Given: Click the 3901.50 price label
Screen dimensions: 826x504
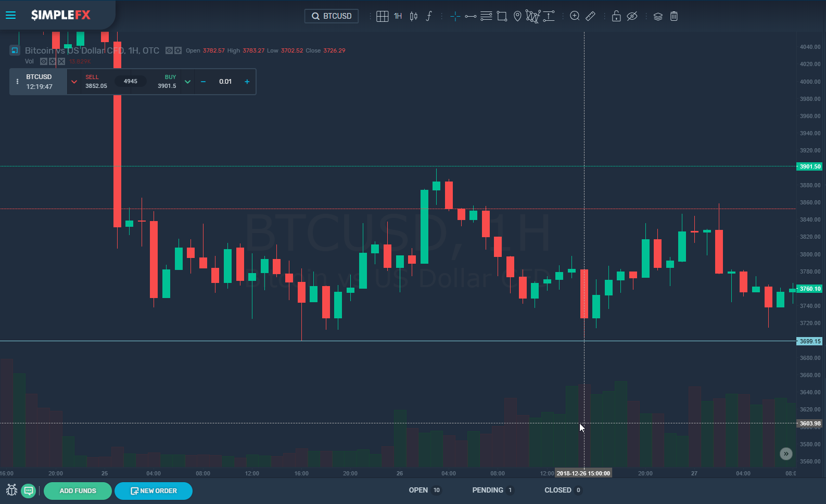Looking at the screenshot, I should pyautogui.click(x=809, y=166).
